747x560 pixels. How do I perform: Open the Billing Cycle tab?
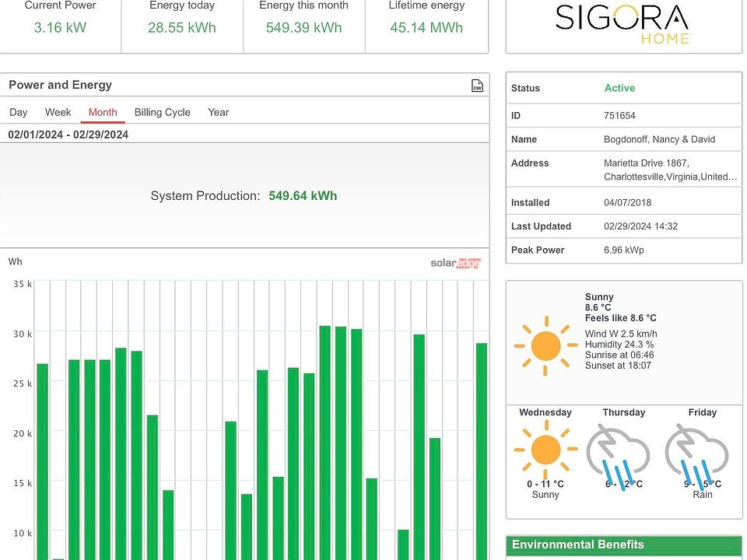(162, 112)
